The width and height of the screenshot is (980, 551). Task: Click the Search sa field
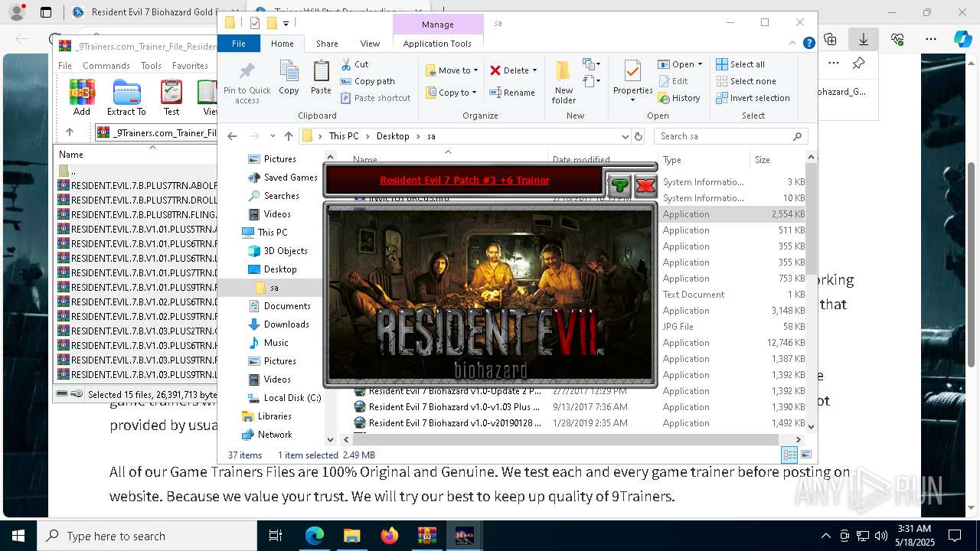point(731,136)
